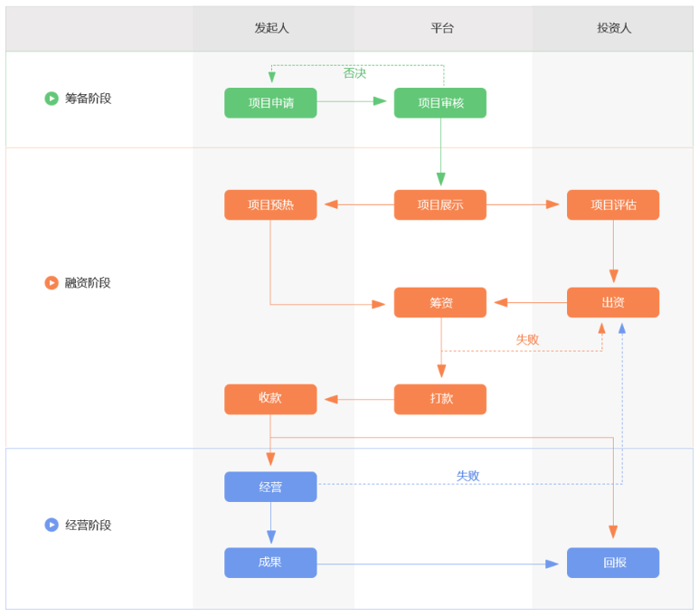The height and width of the screenshot is (616, 699).
Task: Click the blue 经营阶段 play icon
Action: (52, 525)
